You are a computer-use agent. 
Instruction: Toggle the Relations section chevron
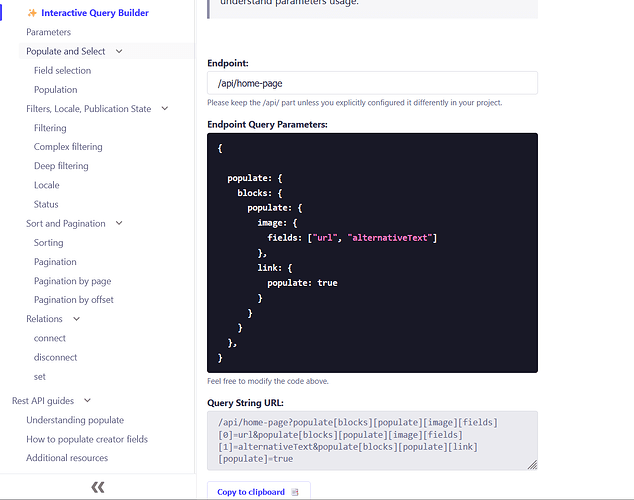(x=76, y=319)
